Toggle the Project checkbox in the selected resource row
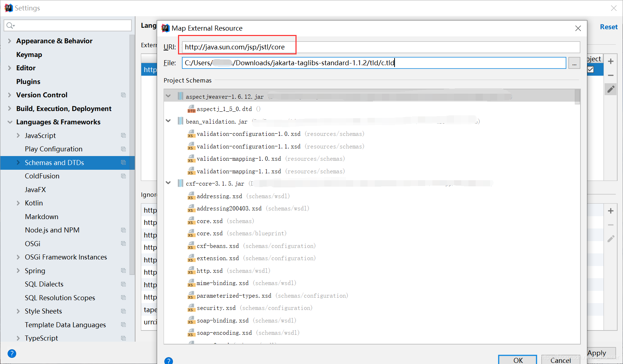Viewport: 623px width, 364px height. 590,70
